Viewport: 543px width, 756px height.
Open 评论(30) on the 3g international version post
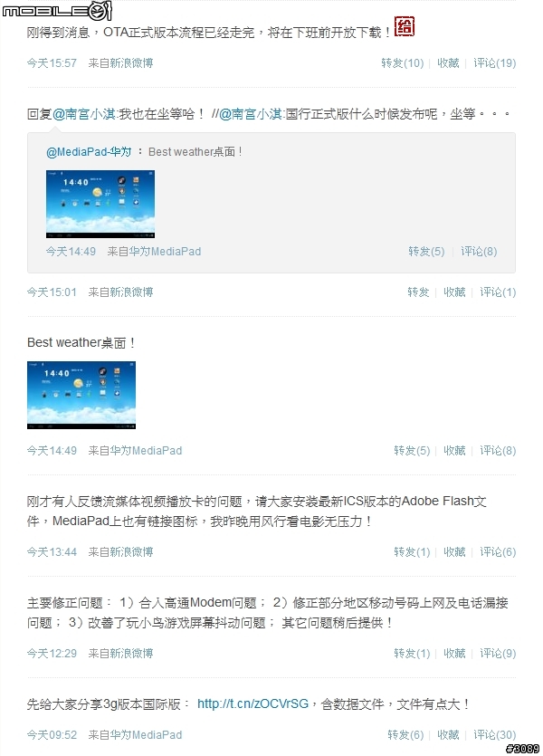(494, 735)
